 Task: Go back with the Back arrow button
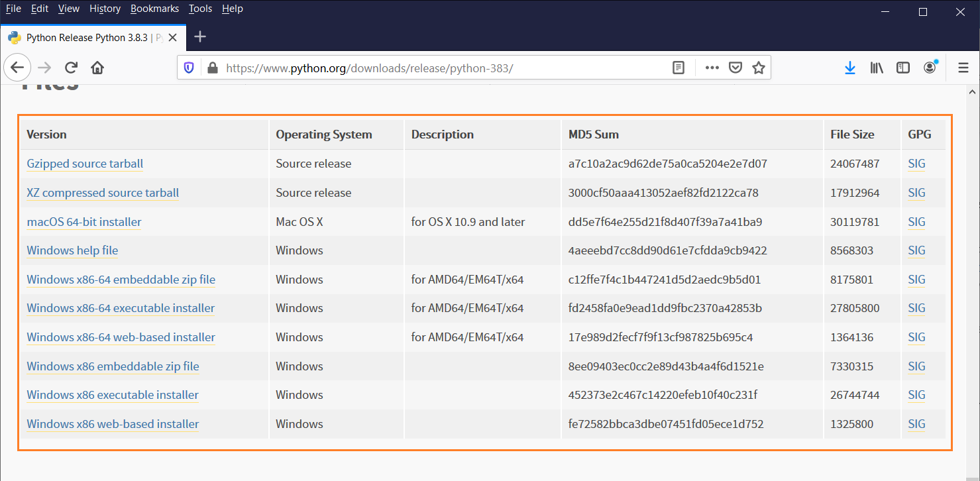pos(17,68)
